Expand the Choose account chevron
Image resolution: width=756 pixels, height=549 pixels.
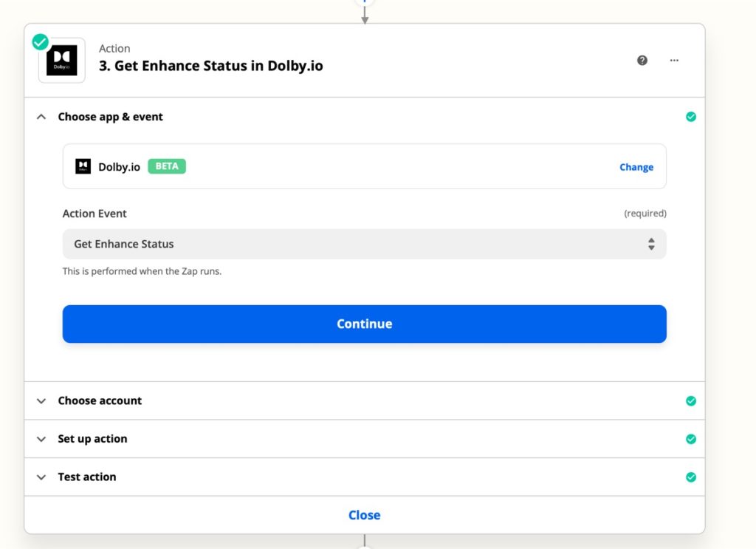(x=41, y=401)
